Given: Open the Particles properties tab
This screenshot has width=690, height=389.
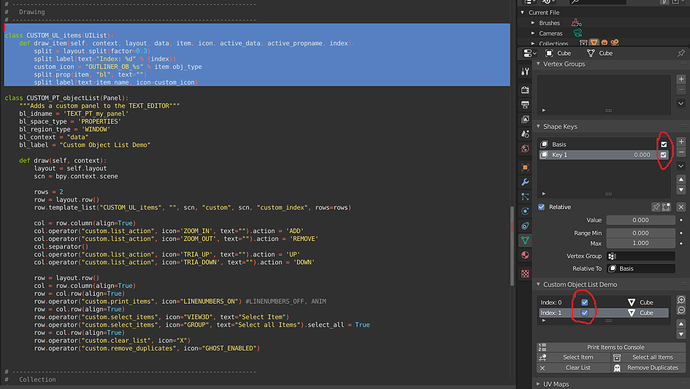Looking at the screenshot, I should pos(525,197).
